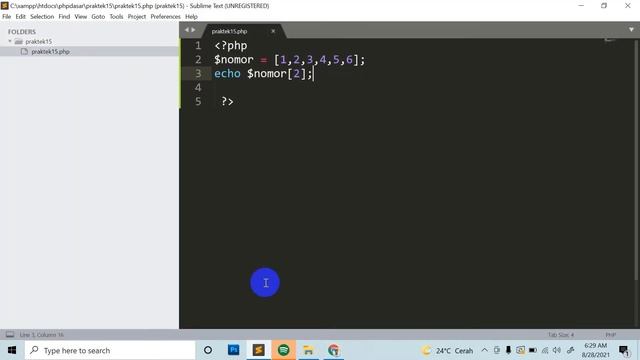Go to next tab with right arrow

click(x=193, y=30)
